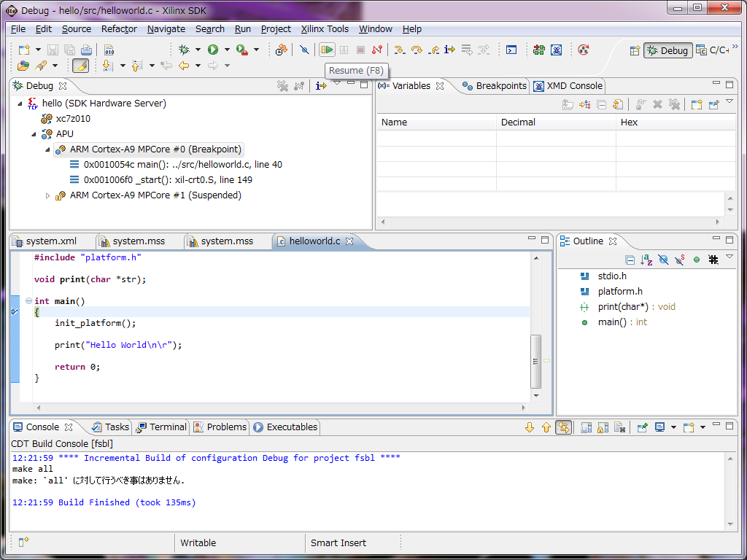The height and width of the screenshot is (560, 747).
Task: Toggle Instruction Stepping Mode in main toolbar
Action: click(x=449, y=50)
